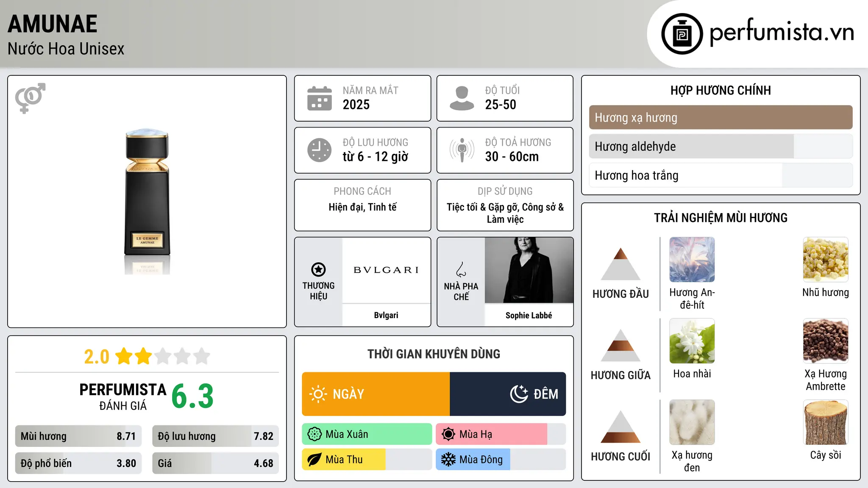Click the sillage icon beside ĐỘ TOẢ HƯƠNG
The image size is (868, 488).
click(x=462, y=150)
